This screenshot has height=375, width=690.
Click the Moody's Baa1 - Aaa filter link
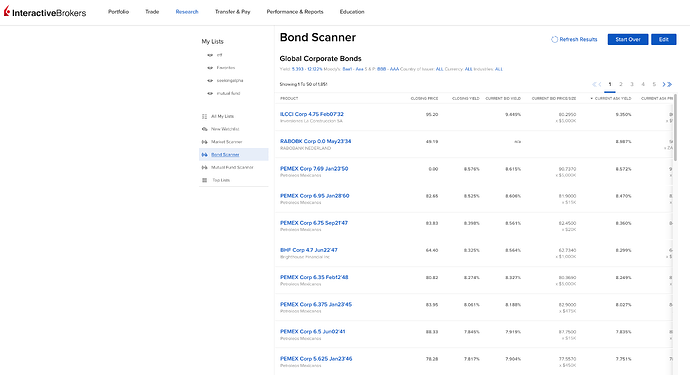click(353, 69)
